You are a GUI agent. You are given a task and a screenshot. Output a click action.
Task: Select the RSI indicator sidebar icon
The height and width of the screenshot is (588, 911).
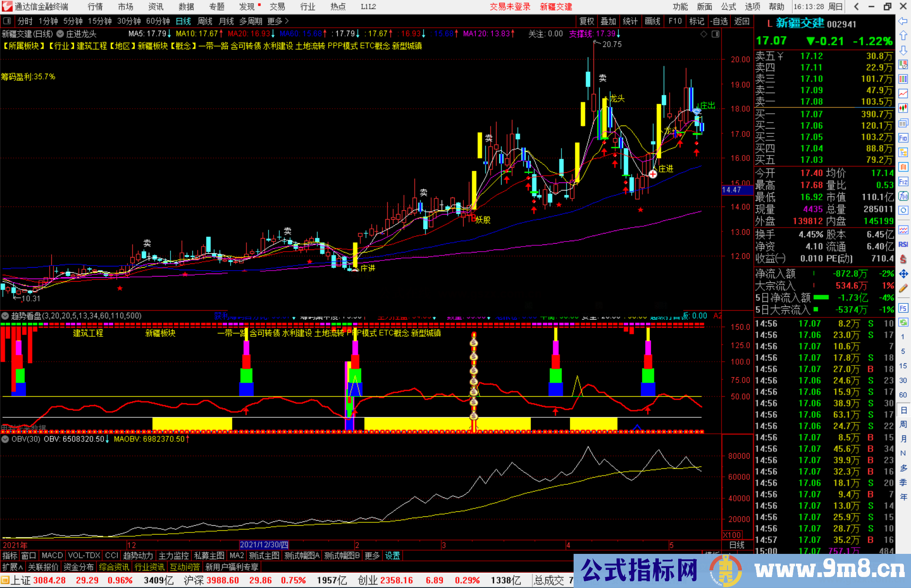[903, 244]
